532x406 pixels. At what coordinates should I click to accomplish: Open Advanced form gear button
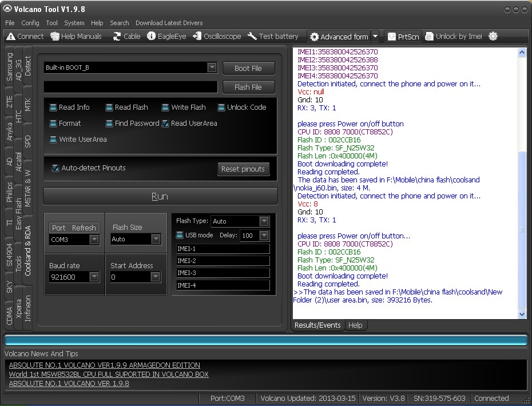click(x=339, y=37)
